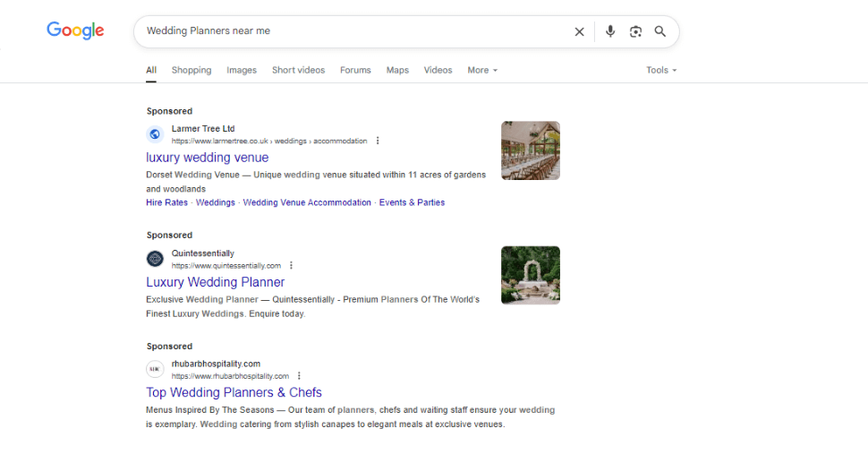
Task: Switch to the Images tab
Action: (242, 71)
